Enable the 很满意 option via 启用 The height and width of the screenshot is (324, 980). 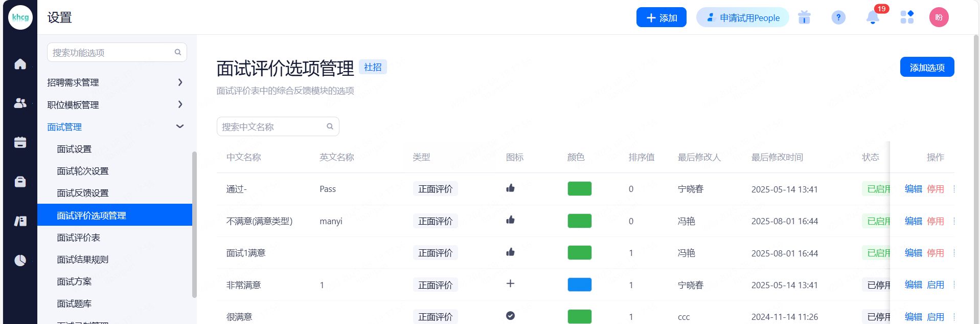coord(935,317)
